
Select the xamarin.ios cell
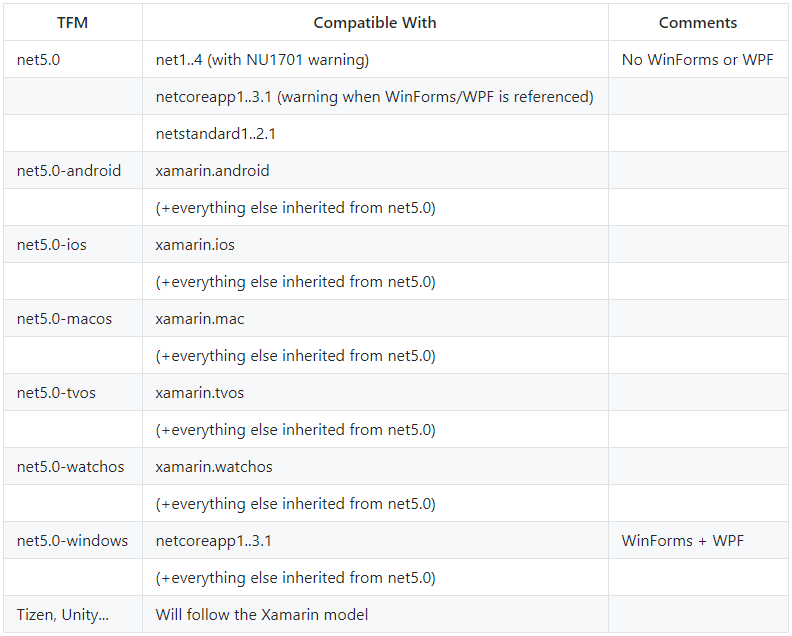coord(195,245)
